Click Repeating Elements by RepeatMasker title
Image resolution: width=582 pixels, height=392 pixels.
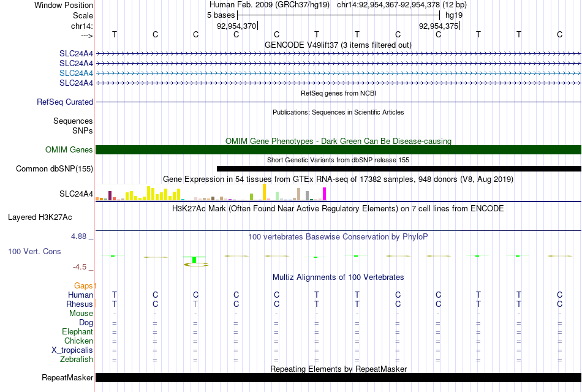click(338, 369)
